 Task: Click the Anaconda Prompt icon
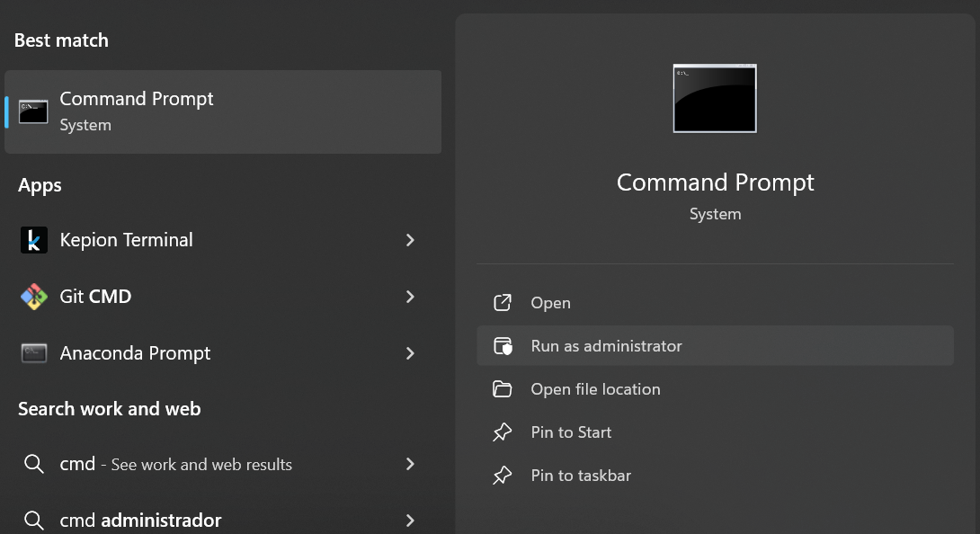pyautogui.click(x=34, y=353)
